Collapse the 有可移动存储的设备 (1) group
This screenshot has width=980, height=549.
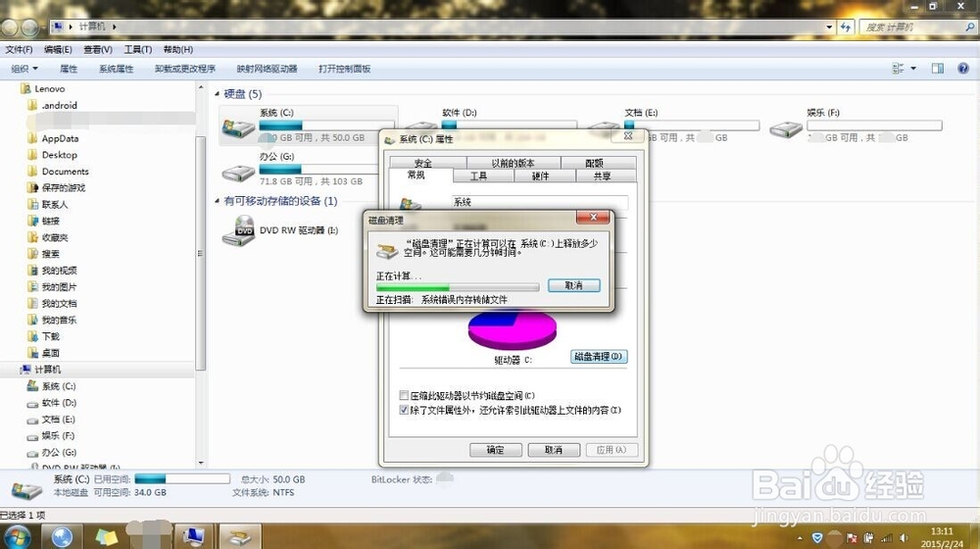(x=217, y=201)
